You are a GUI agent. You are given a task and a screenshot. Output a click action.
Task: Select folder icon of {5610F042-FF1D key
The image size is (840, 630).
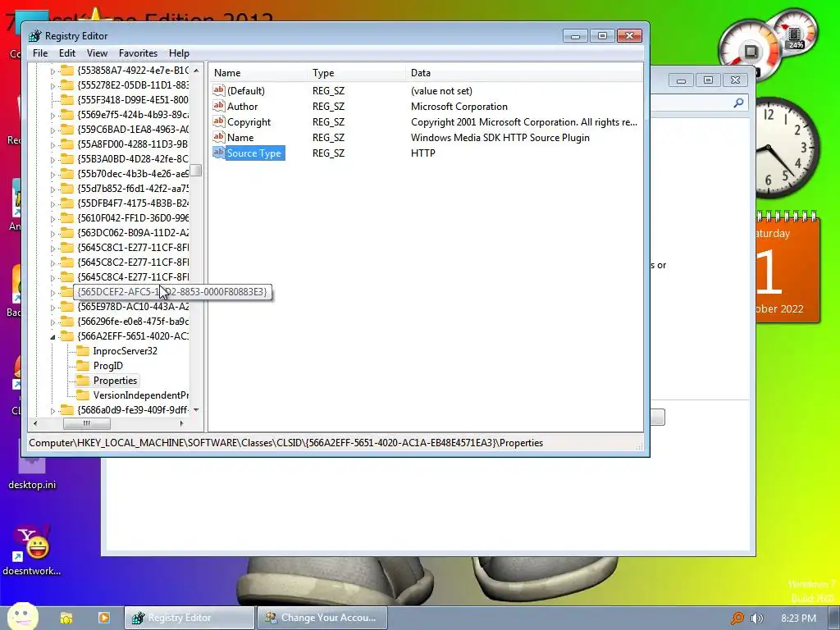[67, 218]
